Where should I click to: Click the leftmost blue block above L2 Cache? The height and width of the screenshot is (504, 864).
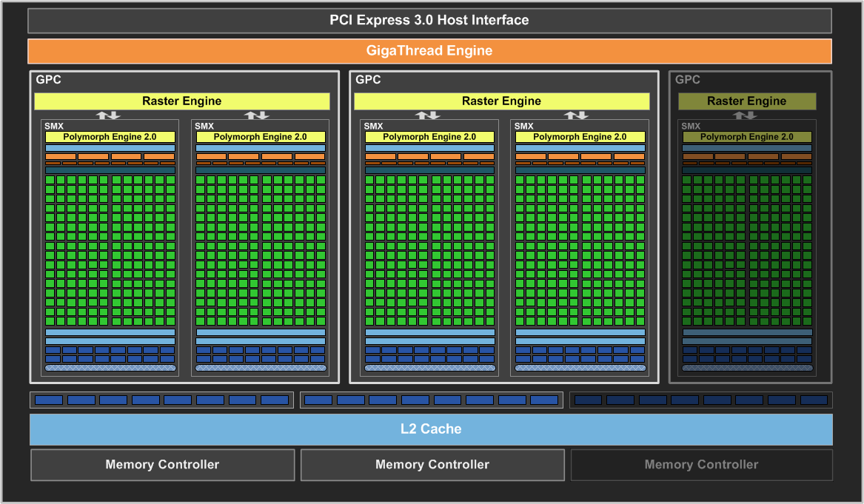click(x=48, y=400)
